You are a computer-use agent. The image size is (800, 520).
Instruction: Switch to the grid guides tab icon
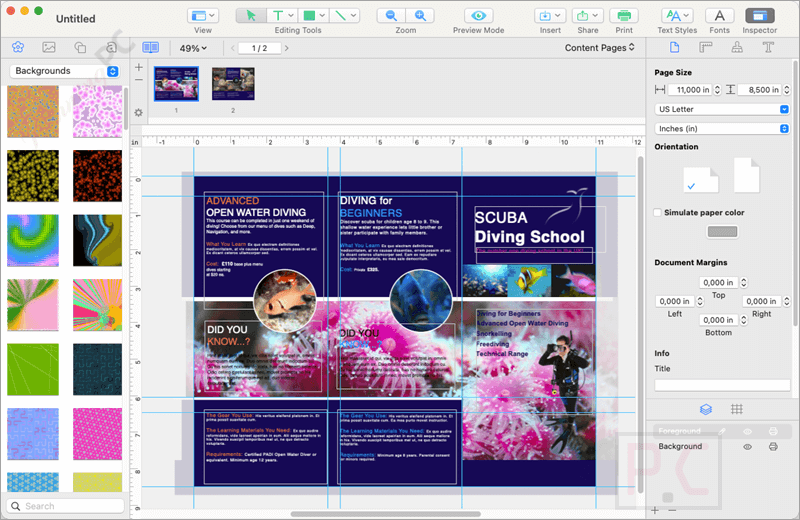coord(737,409)
